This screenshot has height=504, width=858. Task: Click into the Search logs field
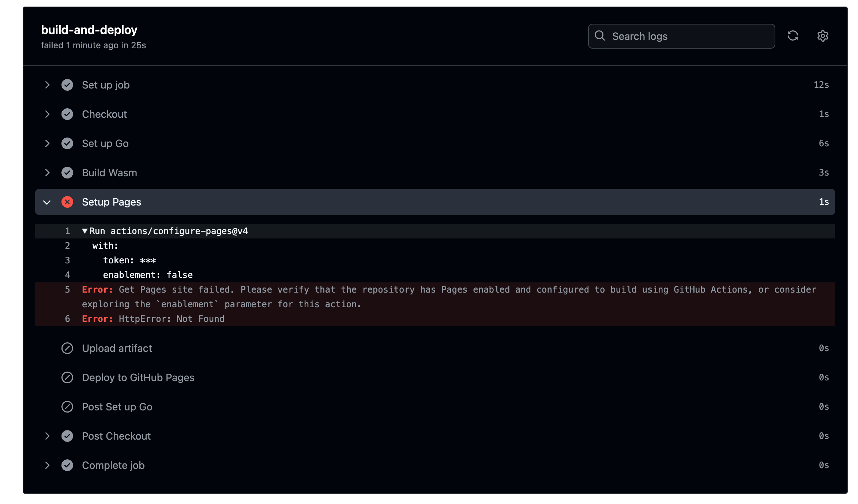pos(681,36)
